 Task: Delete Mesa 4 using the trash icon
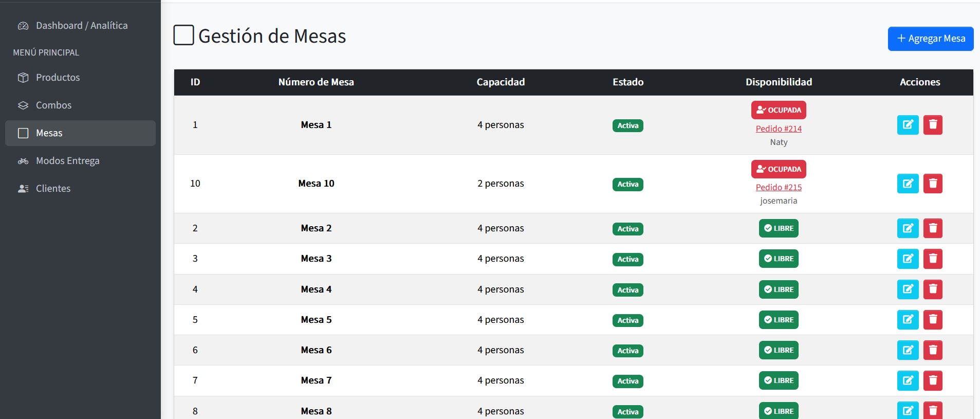click(933, 289)
